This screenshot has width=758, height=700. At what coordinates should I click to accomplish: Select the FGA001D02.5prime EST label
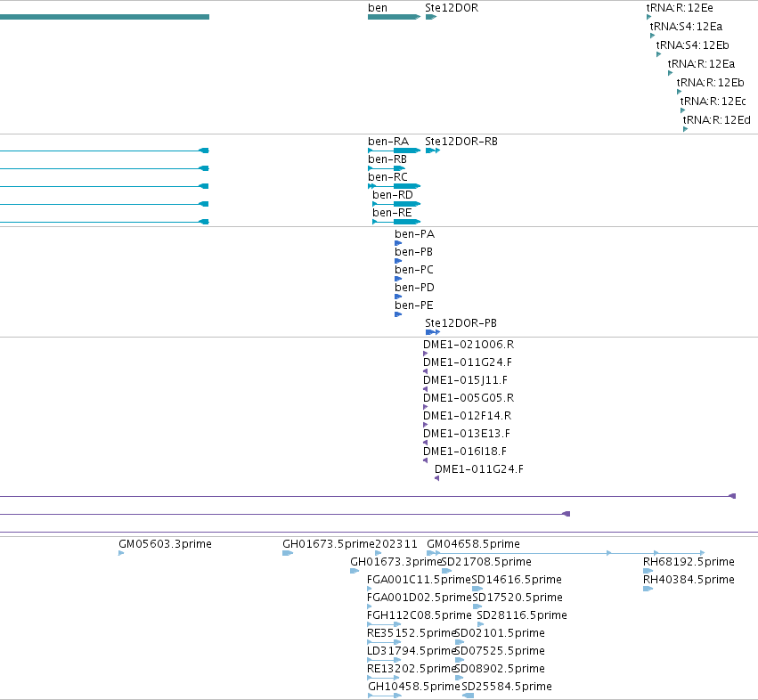[x=420, y=598]
